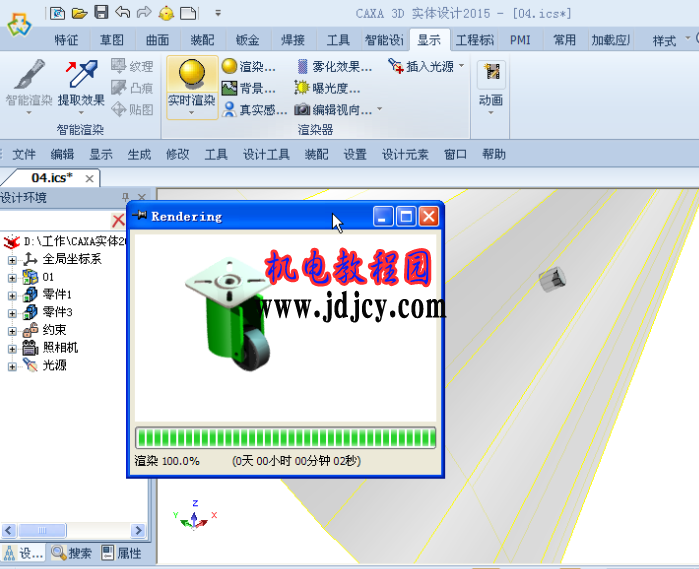
Task: Redo the last undone action
Action: click(x=144, y=12)
